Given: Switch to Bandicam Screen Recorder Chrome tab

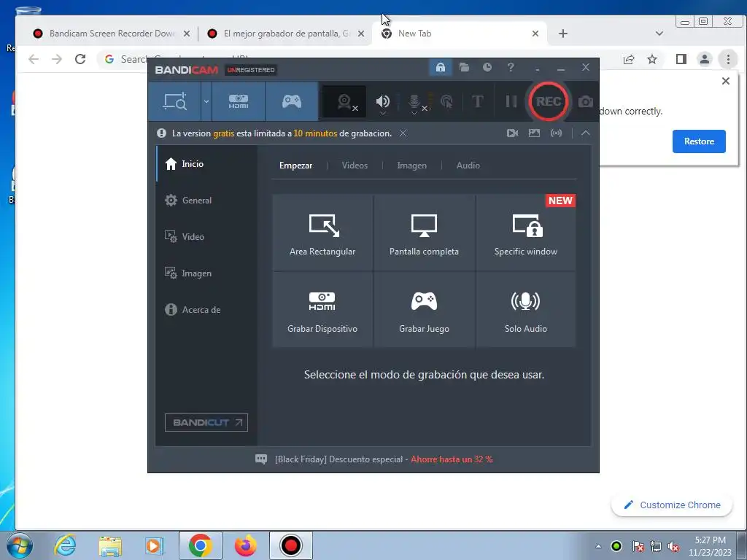Looking at the screenshot, I should [x=111, y=34].
